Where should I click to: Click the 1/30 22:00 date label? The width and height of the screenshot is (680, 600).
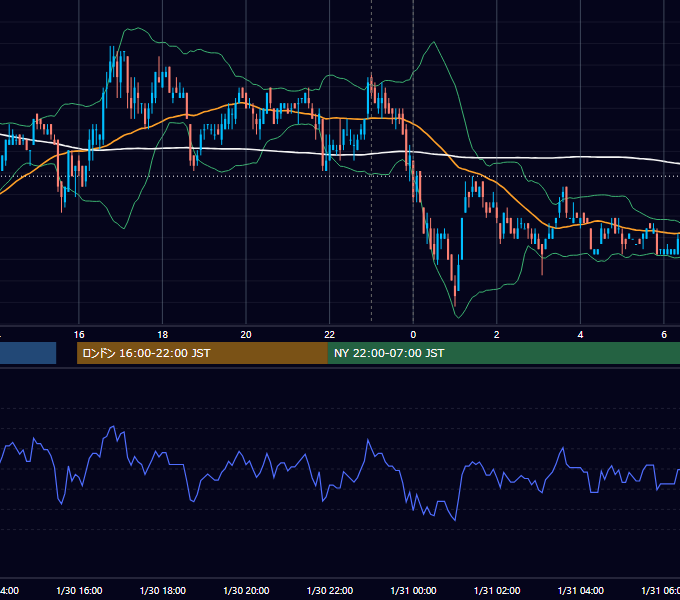330,590
